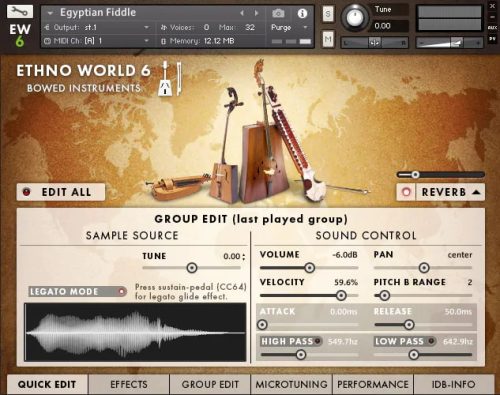The image size is (500, 395).
Task: Click the reverb amount slider handle
Action: (x=415, y=174)
